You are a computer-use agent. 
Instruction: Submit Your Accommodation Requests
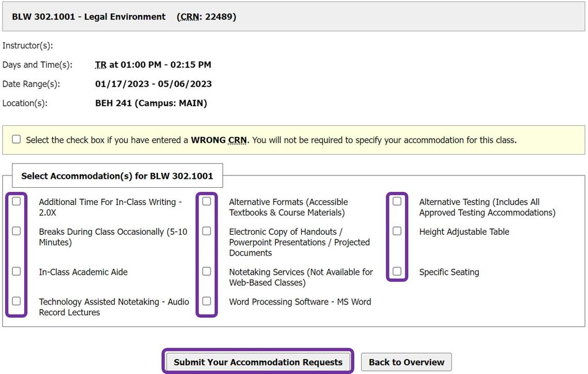pyautogui.click(x=257, y=362)
